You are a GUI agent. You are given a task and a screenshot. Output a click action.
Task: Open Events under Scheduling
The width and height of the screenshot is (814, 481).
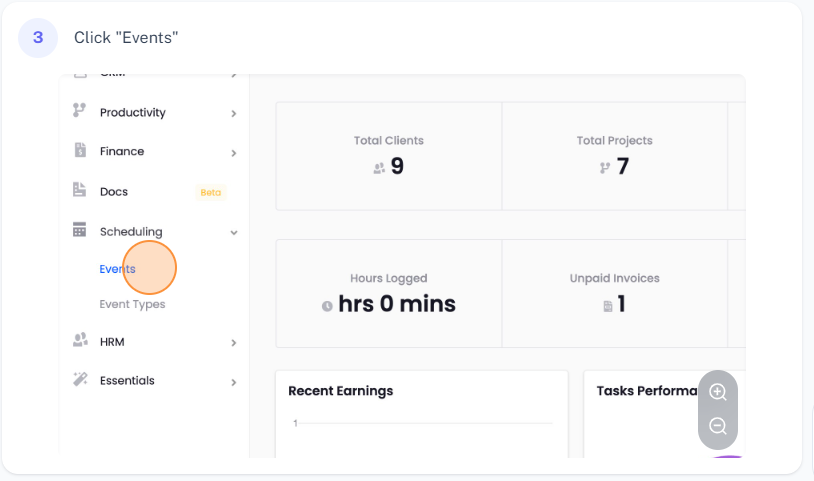[117, 269]
